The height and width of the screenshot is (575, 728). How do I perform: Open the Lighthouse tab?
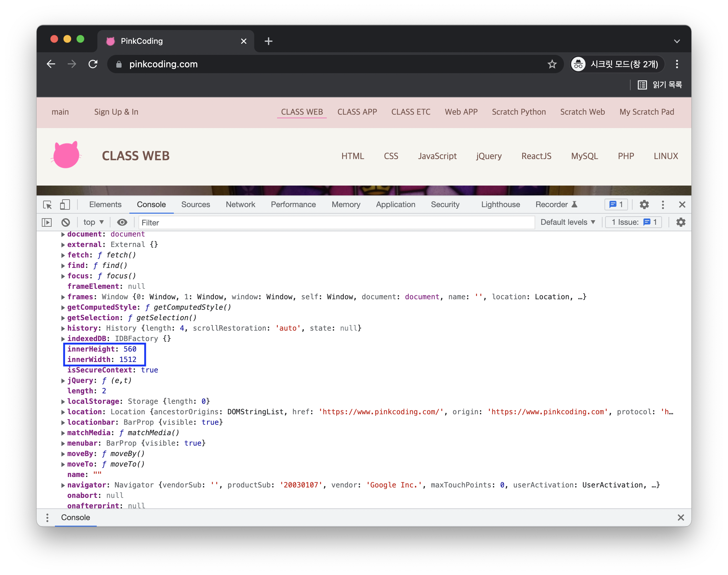[x=500, y=204]
